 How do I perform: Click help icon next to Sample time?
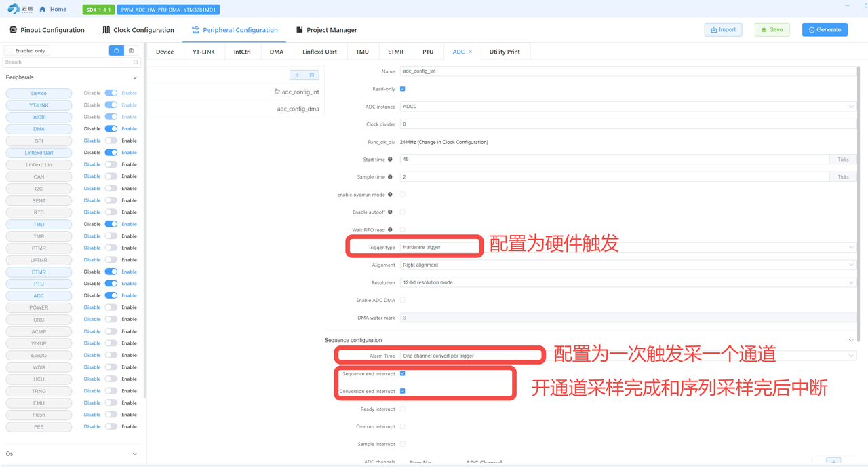(x=390, y=177)
